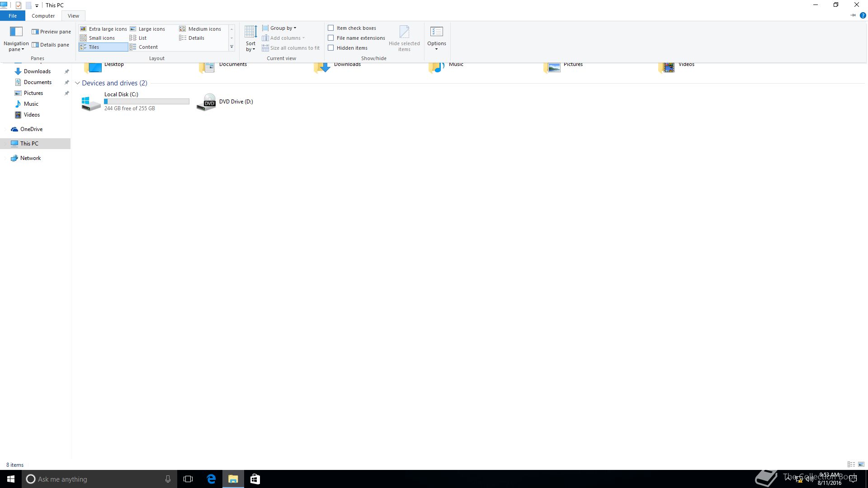Enable Hidden items checkbox

pyautogui.click(x=331, y=48)
